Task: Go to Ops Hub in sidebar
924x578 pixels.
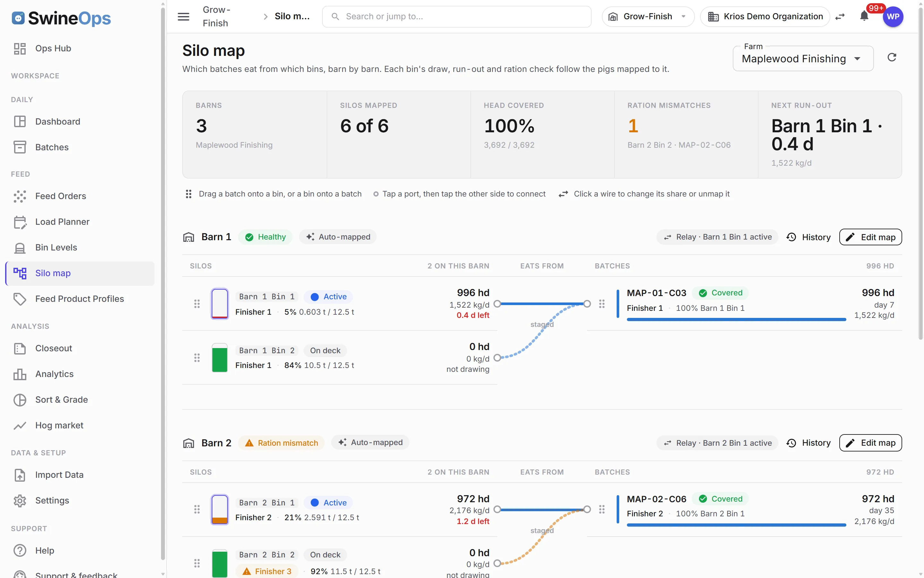Action: [x=80, y=48]
